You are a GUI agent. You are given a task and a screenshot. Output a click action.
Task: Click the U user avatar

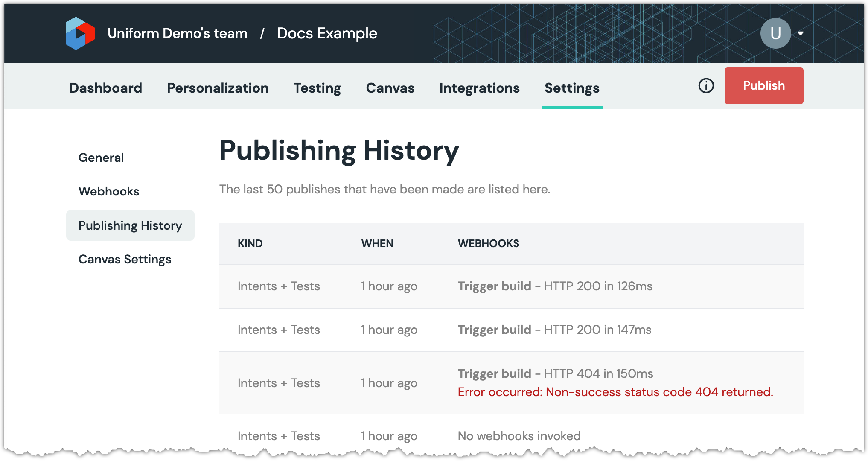(775, 33)
